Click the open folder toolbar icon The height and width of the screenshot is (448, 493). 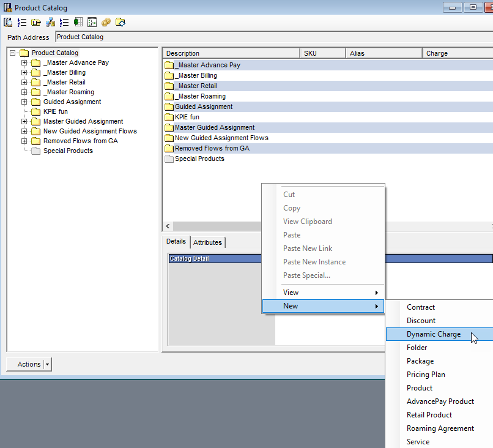[36, 22]
